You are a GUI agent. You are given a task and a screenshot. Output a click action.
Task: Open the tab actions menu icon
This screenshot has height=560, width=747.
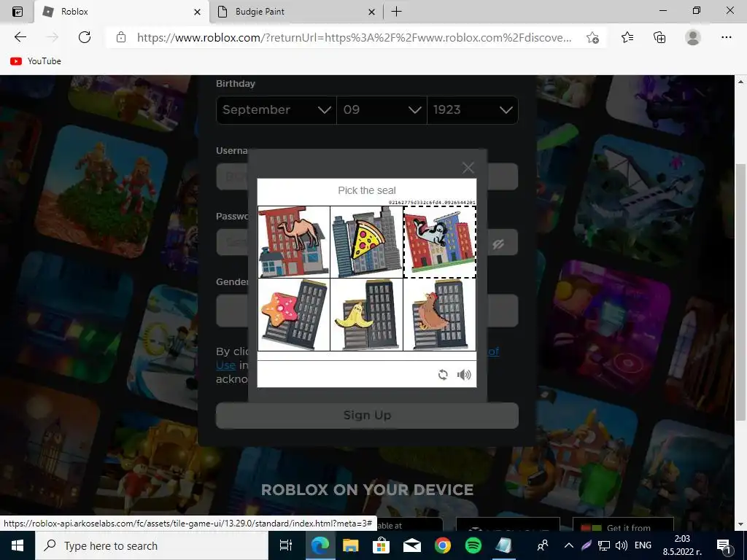point(18,12)
